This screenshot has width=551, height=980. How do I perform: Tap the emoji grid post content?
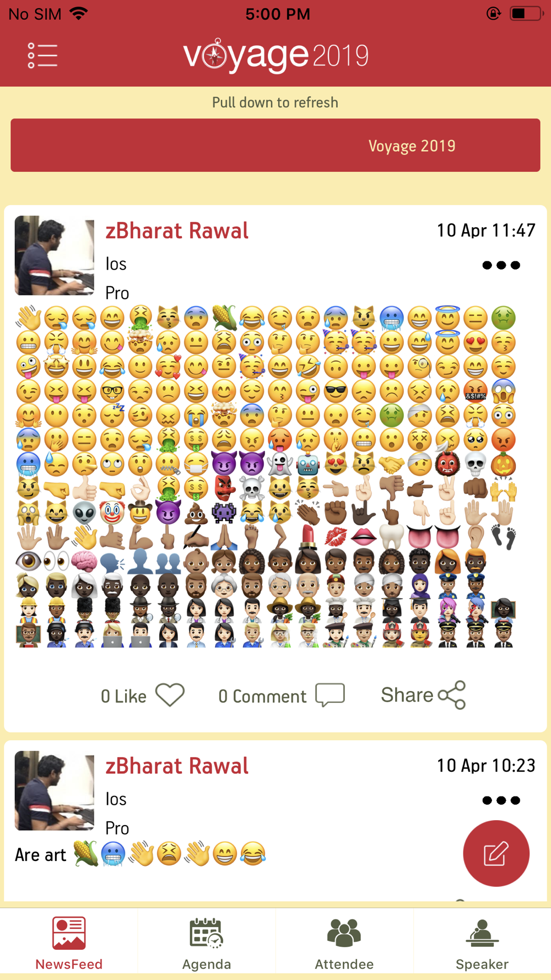(x=266, y=476)
